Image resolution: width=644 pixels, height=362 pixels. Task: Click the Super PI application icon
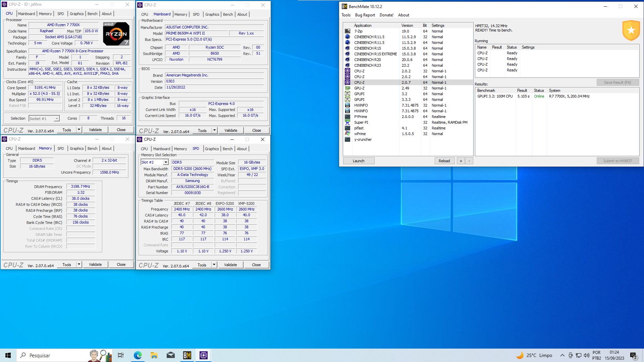pos(347,122)
